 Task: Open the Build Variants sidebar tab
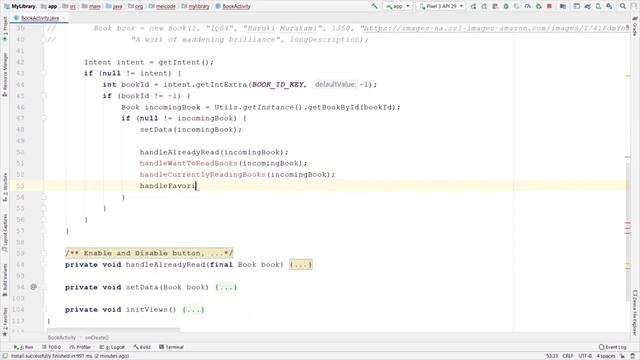(x=5, y=280)
